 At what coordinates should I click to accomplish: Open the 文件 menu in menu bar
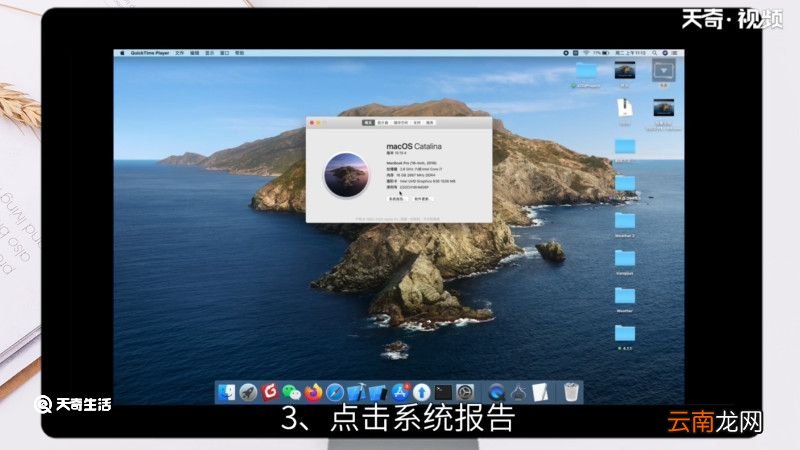point(180,53)
